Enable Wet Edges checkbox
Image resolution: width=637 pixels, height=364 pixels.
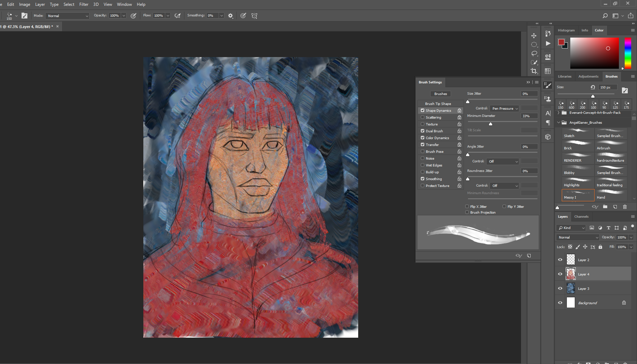422,165
